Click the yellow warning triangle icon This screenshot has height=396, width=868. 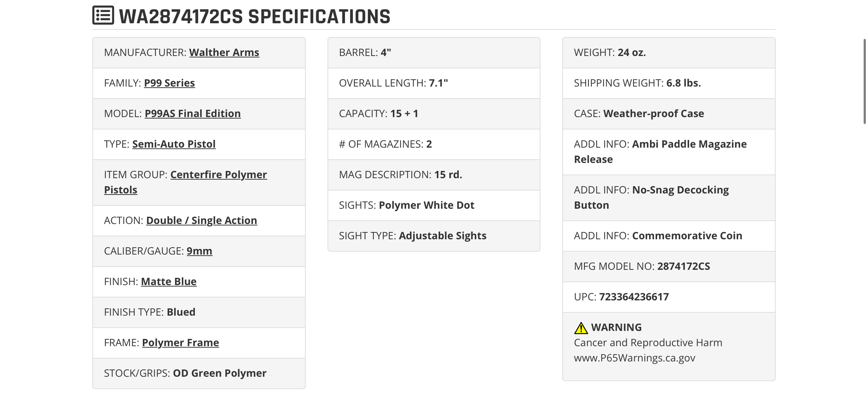coord(581,328)
